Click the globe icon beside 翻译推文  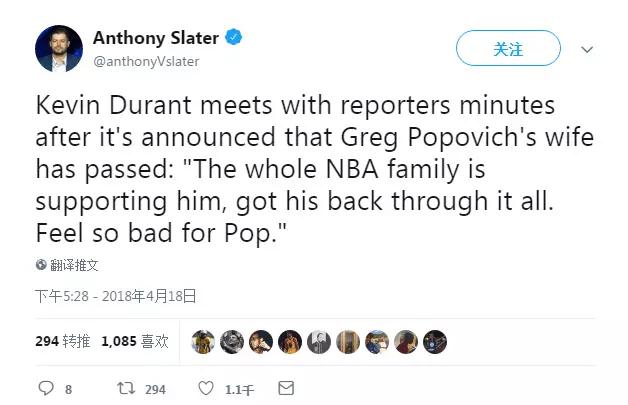click(x=41, y=265)
